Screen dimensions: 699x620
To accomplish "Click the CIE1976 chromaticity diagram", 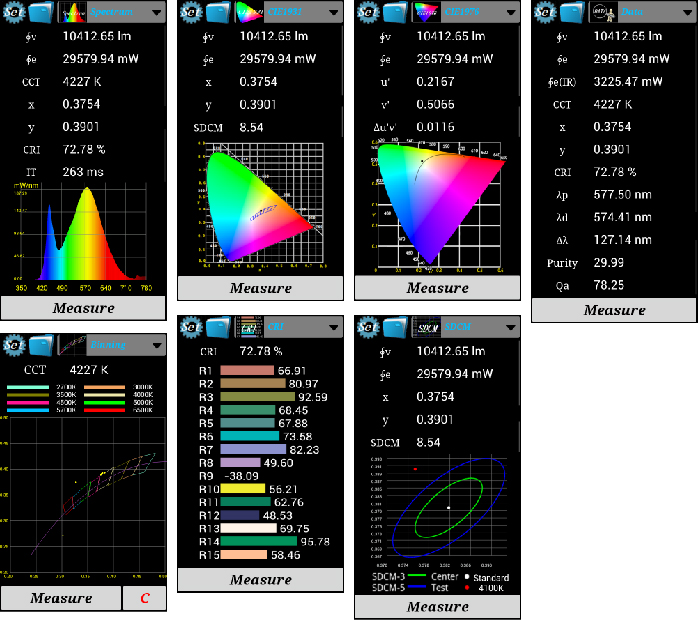I will tap(438, 206).
